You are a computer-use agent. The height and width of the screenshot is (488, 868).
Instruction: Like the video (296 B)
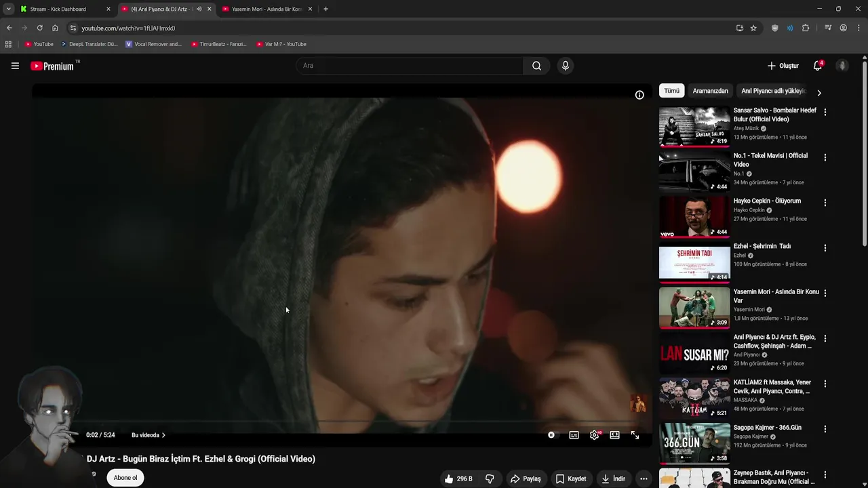pyautogui.click(x=458, y=479)
